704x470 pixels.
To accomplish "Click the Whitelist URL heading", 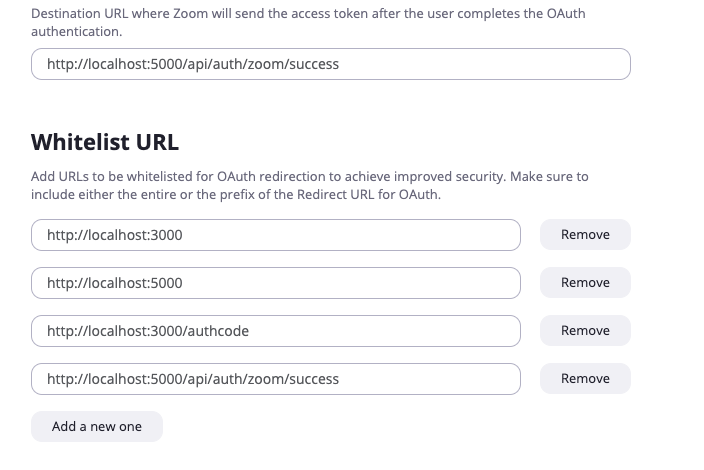I will (x=105, y=141).
